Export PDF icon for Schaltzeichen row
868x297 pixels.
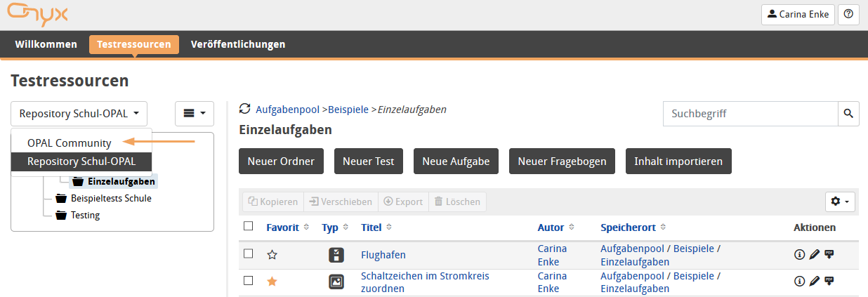pyautogui.click(x=829, y=282)
